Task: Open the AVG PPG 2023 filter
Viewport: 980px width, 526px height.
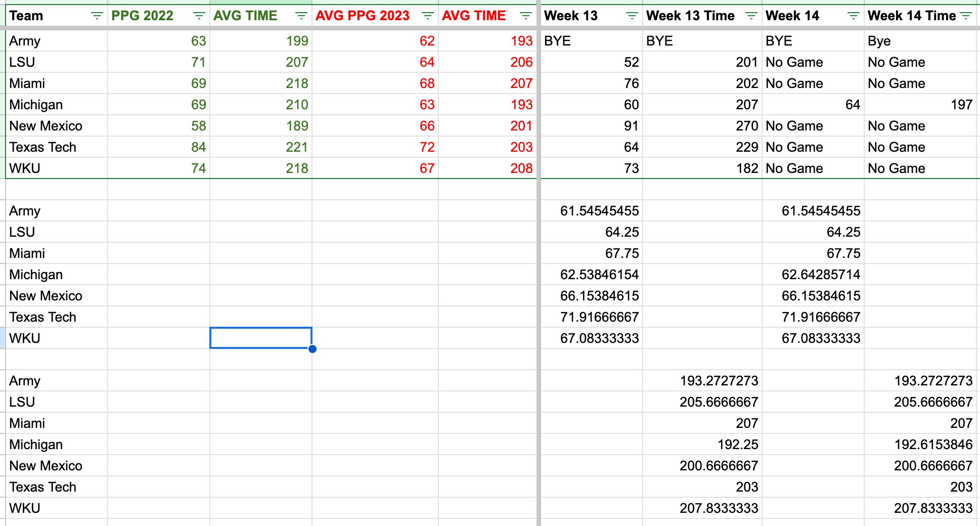Action: click(x=428, y=16)
